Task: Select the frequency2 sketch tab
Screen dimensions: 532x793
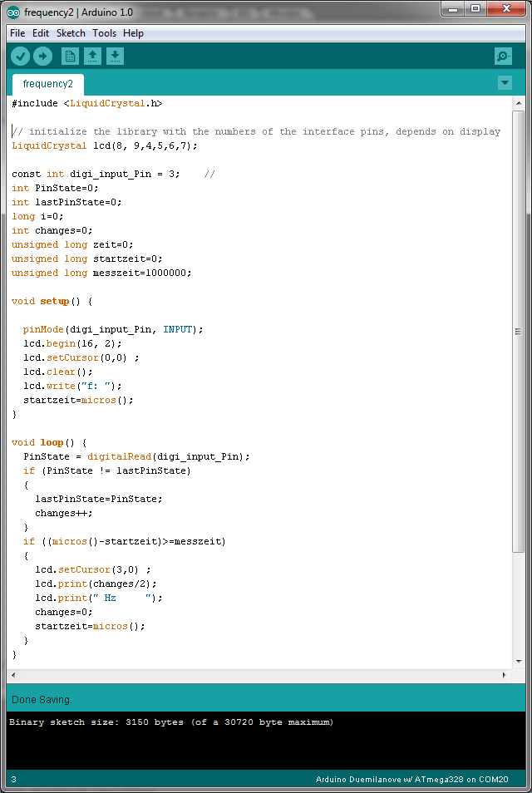Action: coord(48,84)
